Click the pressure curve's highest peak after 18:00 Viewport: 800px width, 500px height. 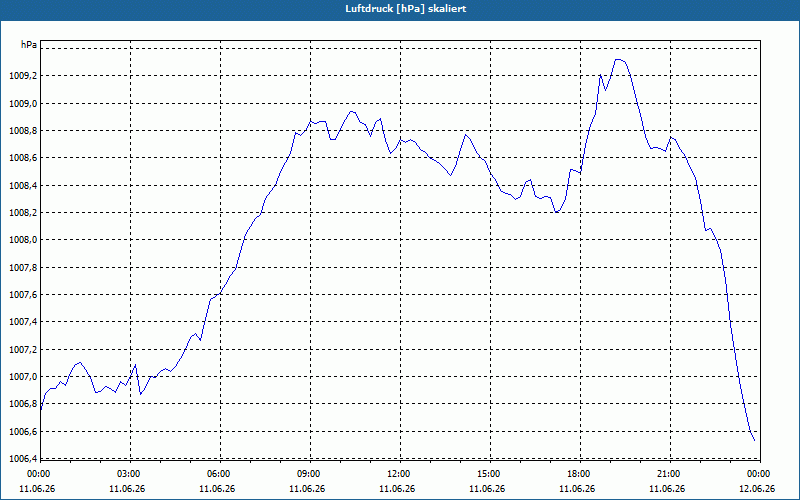[618, 60]
